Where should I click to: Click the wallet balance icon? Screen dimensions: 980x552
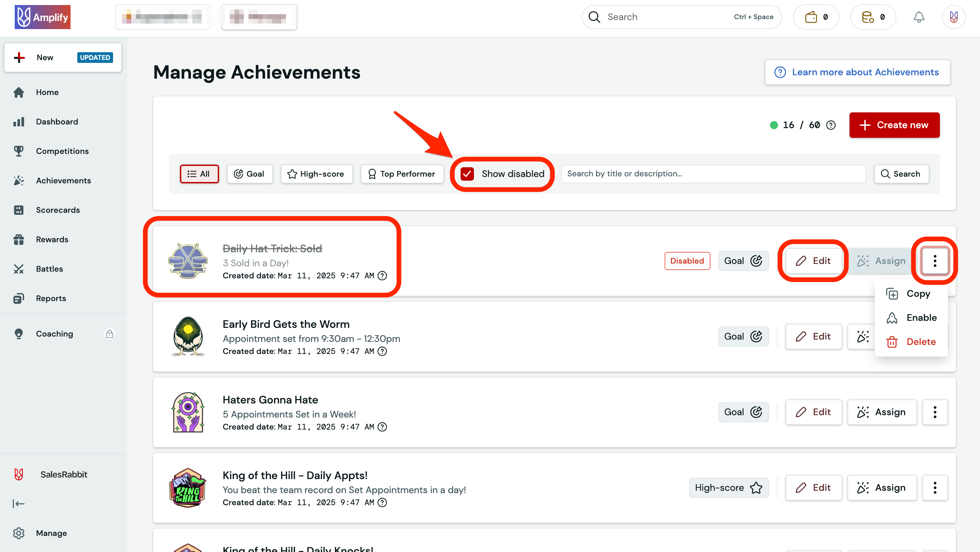tap(811, 17)
